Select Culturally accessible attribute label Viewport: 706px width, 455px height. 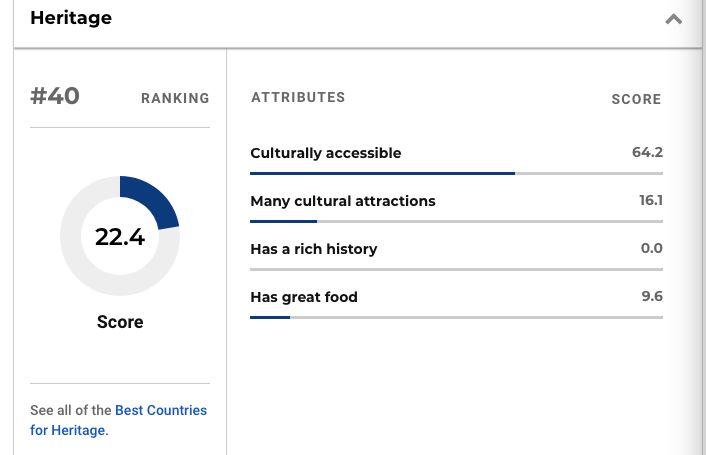click(326, 153)
